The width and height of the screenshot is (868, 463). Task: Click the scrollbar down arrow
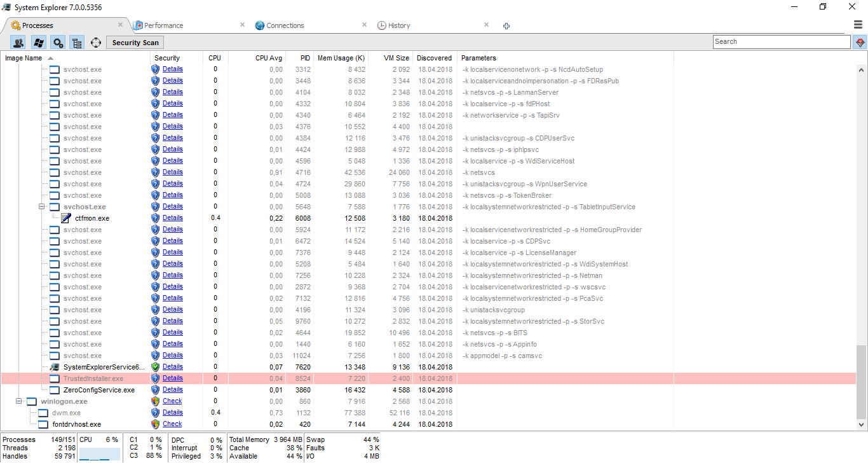[x=862, y=424]
